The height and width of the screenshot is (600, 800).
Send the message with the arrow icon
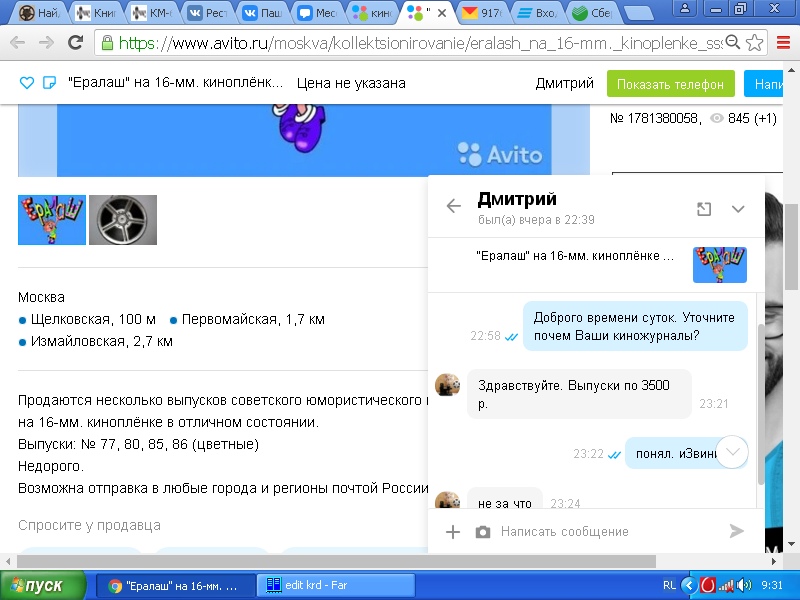click(x=736, y=531)
